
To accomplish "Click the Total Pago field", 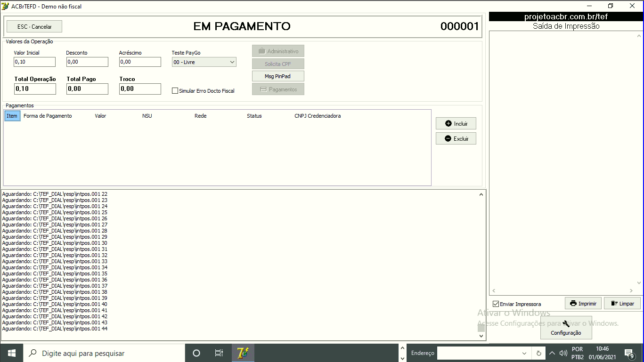I will click(87, 88).
